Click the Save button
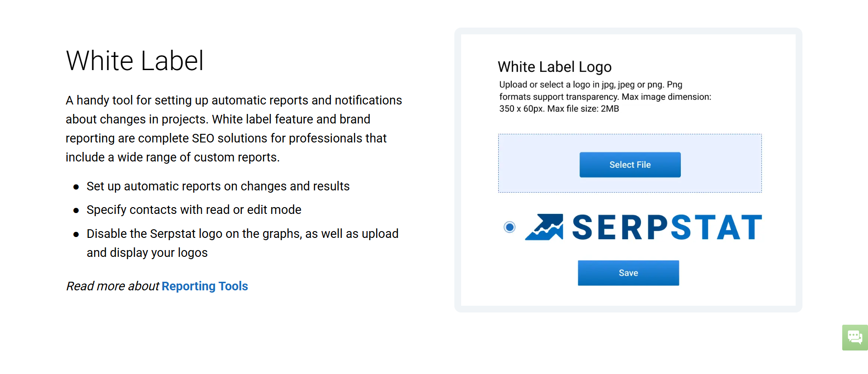868x374 pixels. (x=628, y=273)
